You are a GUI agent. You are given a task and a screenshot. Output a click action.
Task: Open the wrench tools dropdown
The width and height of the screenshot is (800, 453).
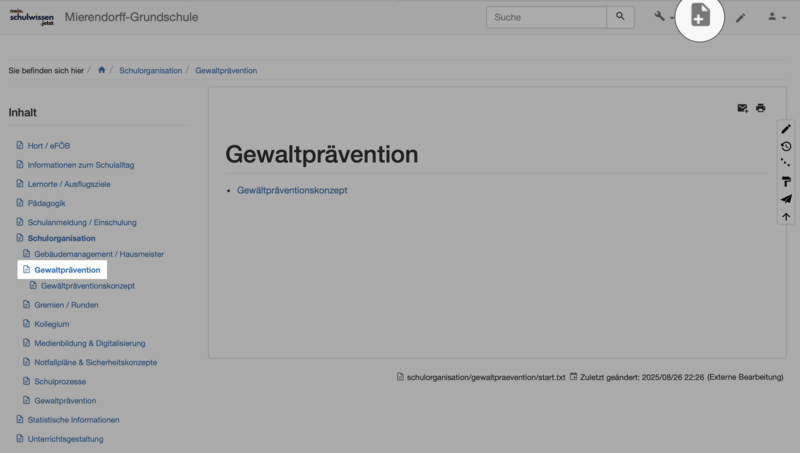[x=663, y=17]
